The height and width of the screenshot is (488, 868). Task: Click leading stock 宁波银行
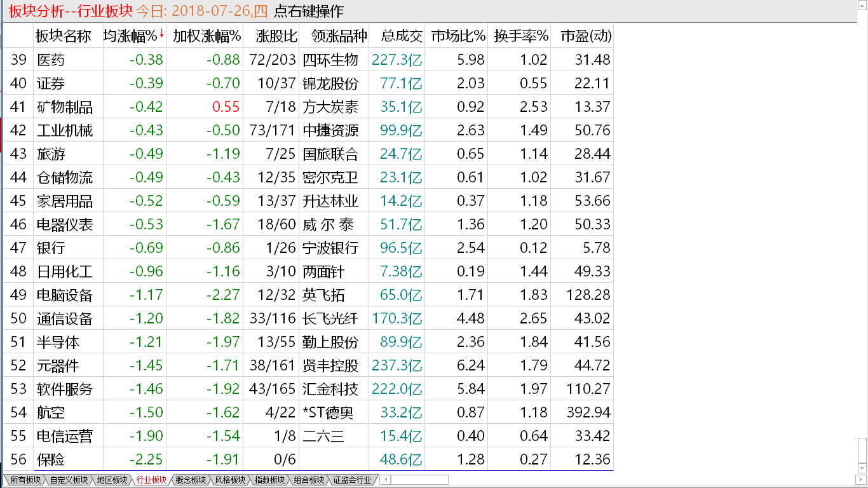tap(330, 248)
